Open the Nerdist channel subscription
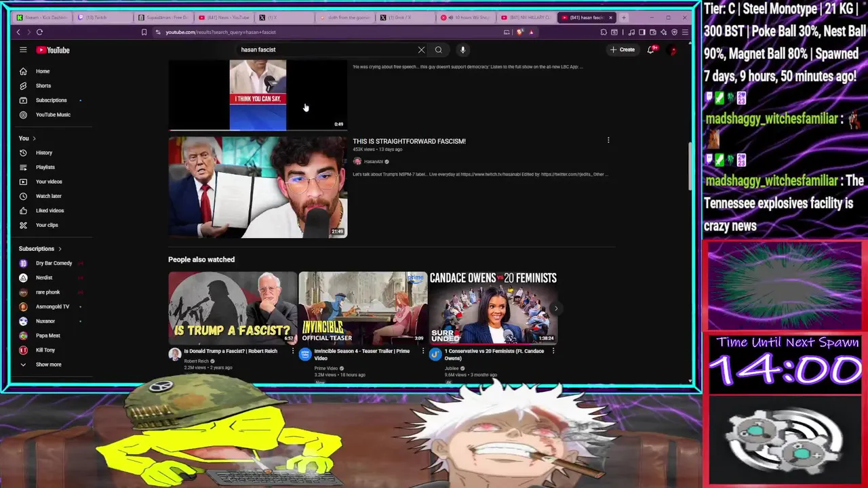This screenshot has width=868, height=488. click(x=44, y=278)
